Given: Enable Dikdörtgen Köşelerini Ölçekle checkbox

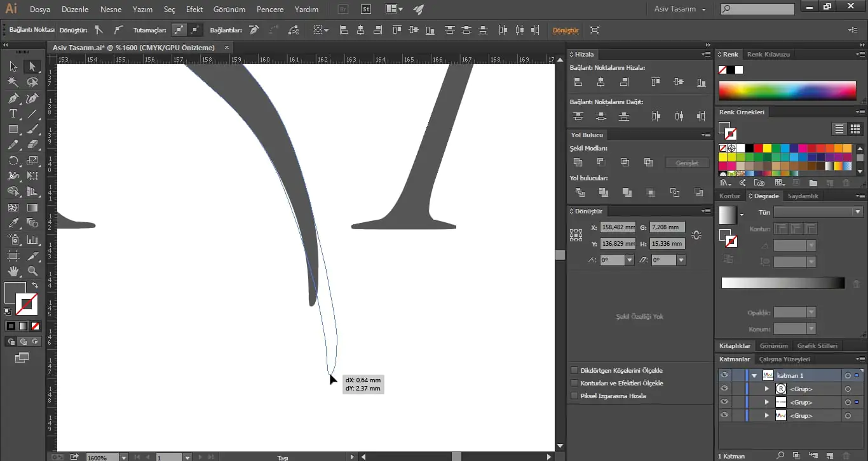Looking at the screenshot, I should 574,370.
